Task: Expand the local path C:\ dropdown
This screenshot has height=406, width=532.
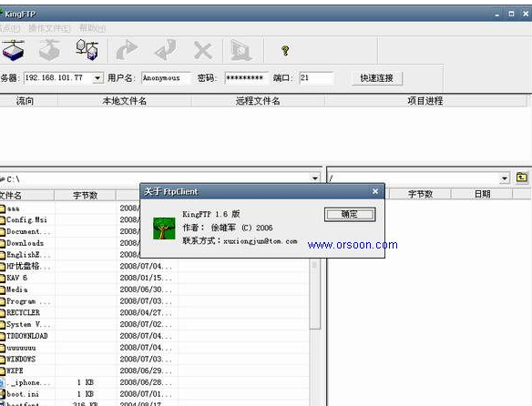Action: tap(315, 178)
